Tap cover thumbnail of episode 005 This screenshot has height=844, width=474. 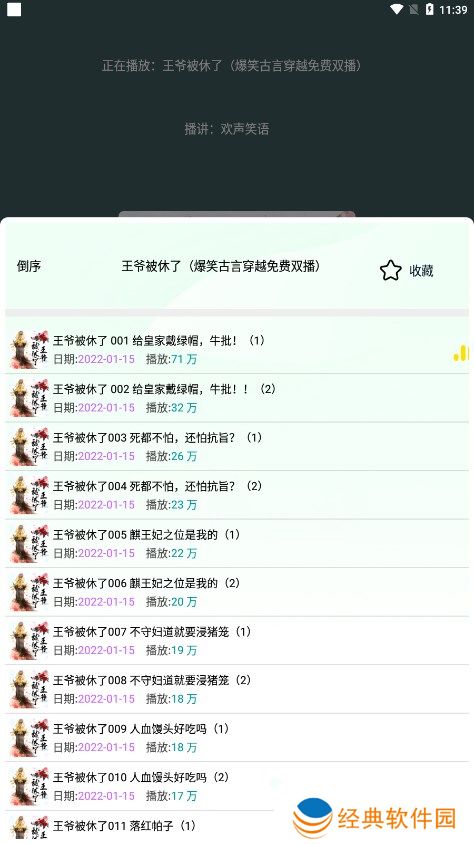pos(30,544)
